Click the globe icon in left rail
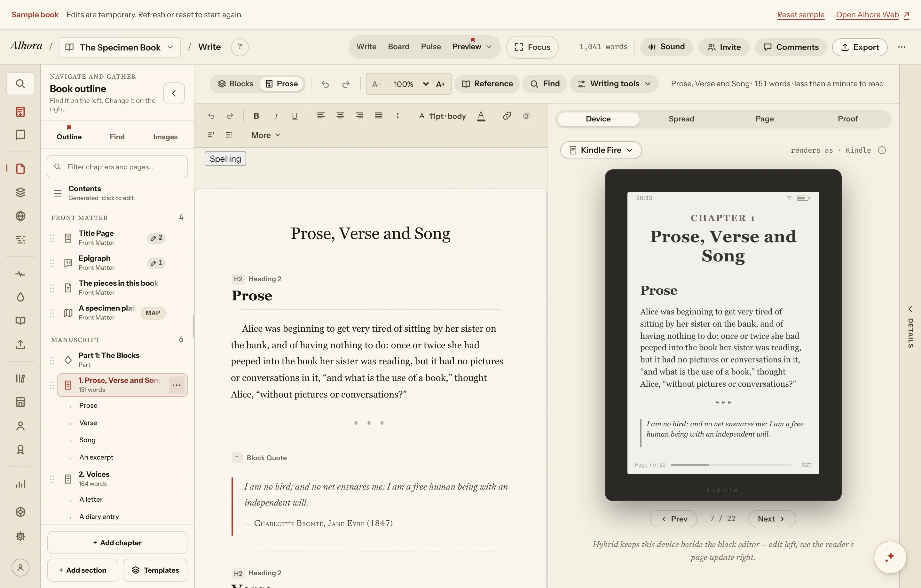This screenshot has height=588, width=921. pos(20,216)
